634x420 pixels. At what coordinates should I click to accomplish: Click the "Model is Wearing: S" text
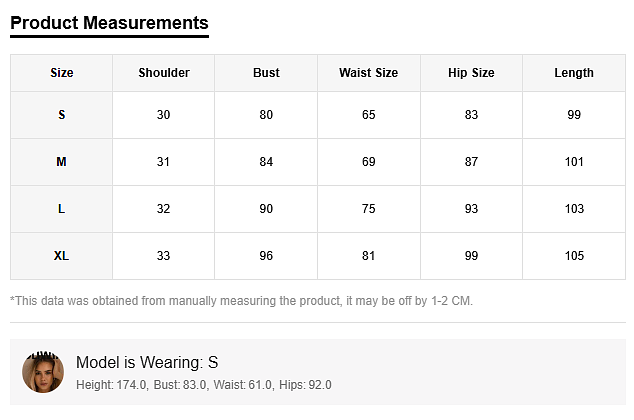[147, 363]
